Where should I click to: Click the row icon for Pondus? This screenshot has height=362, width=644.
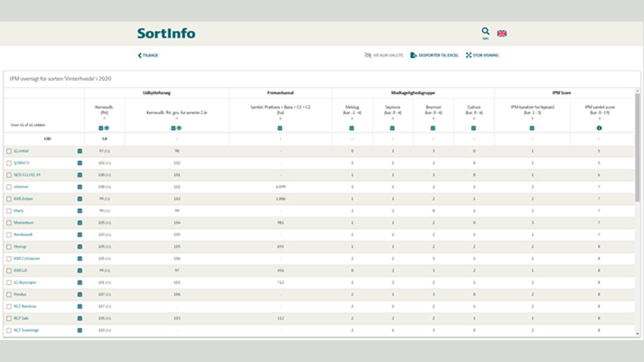(x=80, y=295)
